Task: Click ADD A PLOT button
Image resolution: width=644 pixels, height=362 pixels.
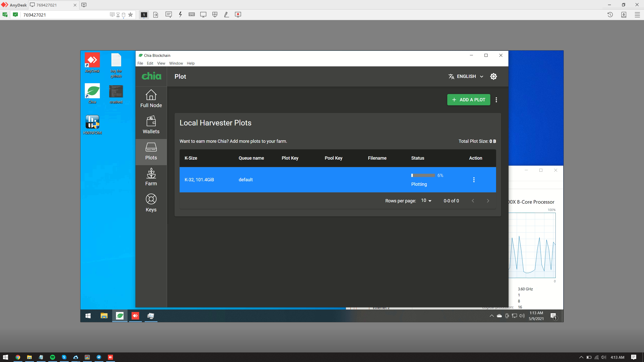Action: coord(468,100)
